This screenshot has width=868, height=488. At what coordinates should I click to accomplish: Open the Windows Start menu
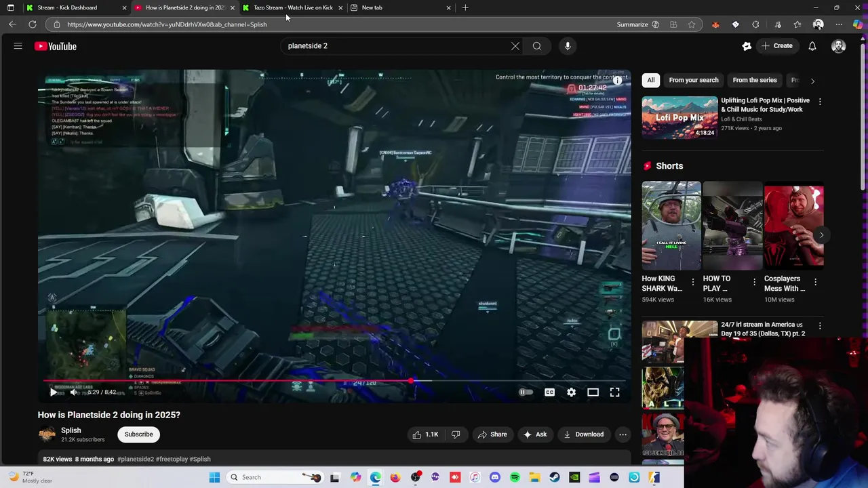[x=214, y=477]
